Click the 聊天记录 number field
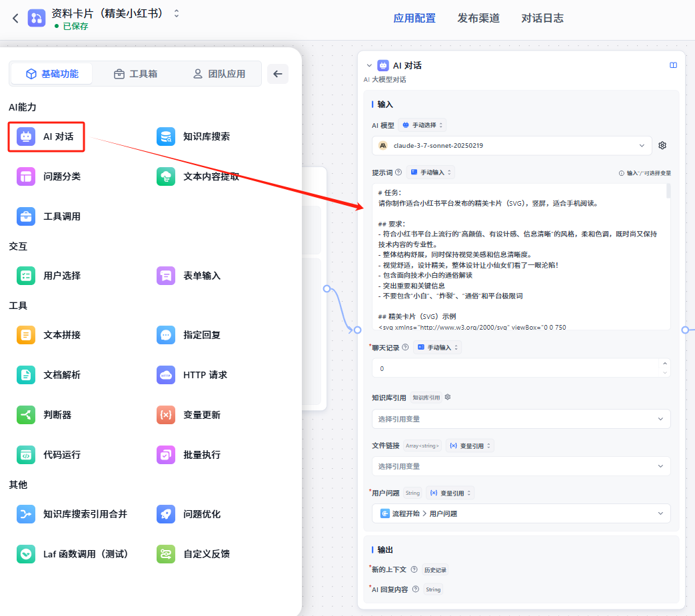This screenshot has width=695, height=616. coord(521,368)
